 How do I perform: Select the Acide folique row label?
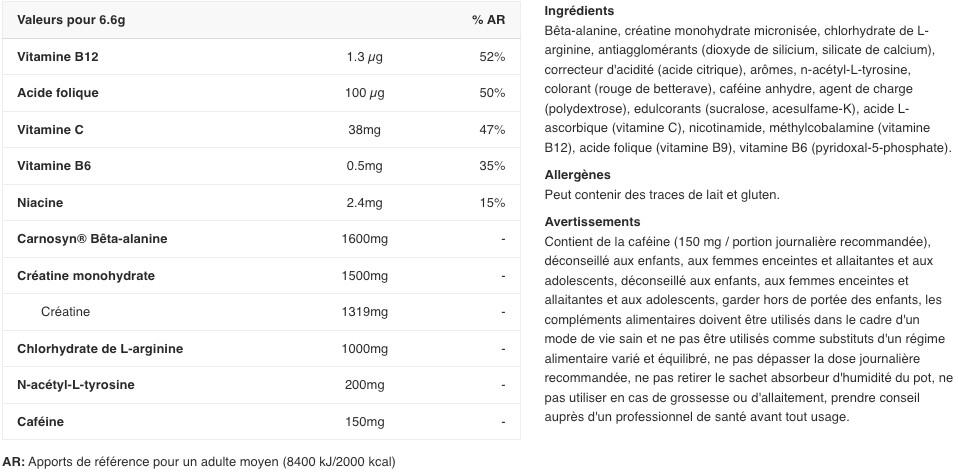click(58, 93)
